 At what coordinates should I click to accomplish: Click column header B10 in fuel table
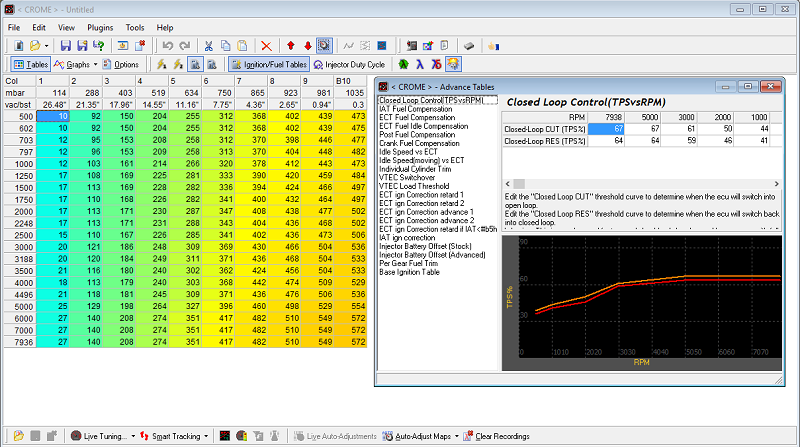click(x=351, y=81)
